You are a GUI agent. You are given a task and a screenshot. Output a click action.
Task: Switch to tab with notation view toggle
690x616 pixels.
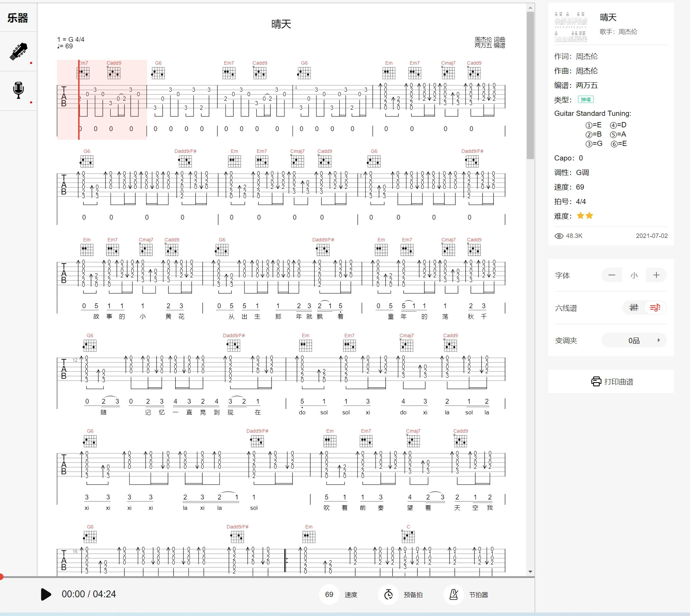pos(655,307)
